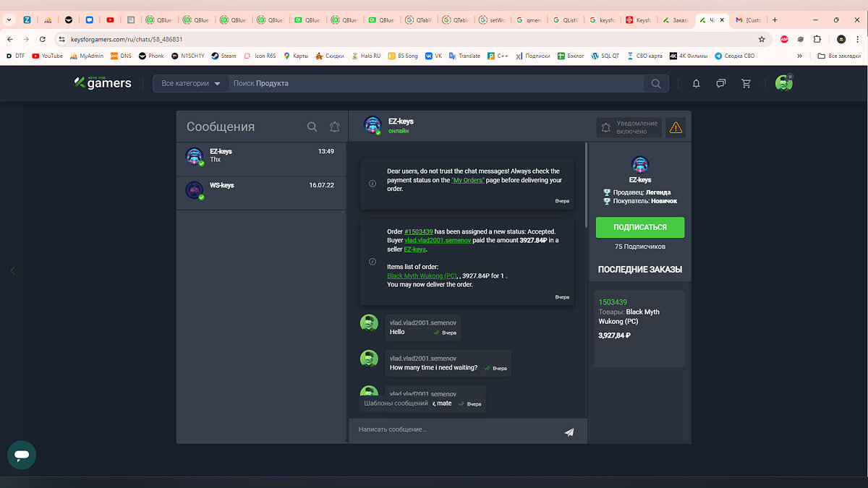Click the bell icon in the Сообщения header
Screen dimensions: 868x488
click(x=334, y=127)
